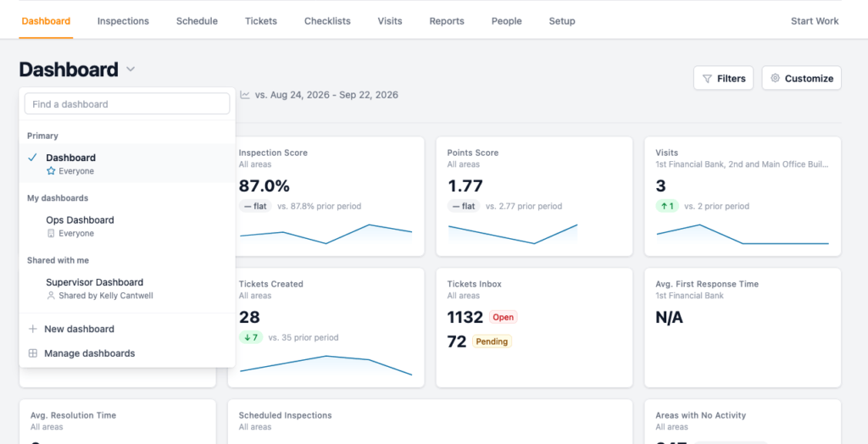Click the person icon beside Shared by Kelly Cantwell

[x=51, y=296]
